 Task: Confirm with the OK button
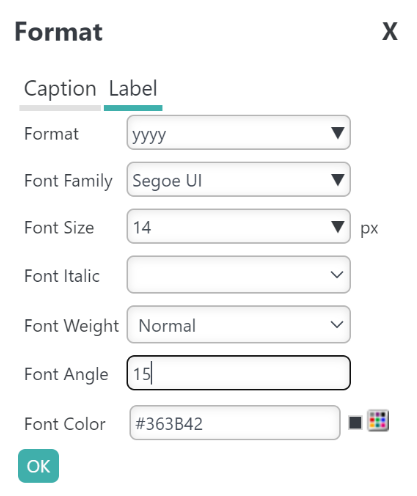click(x=38, y=466)
